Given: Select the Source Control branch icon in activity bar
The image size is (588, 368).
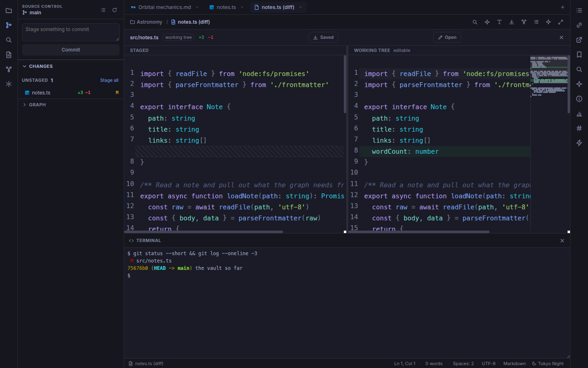Looking at the screenshot, I should tap(9, 25).
